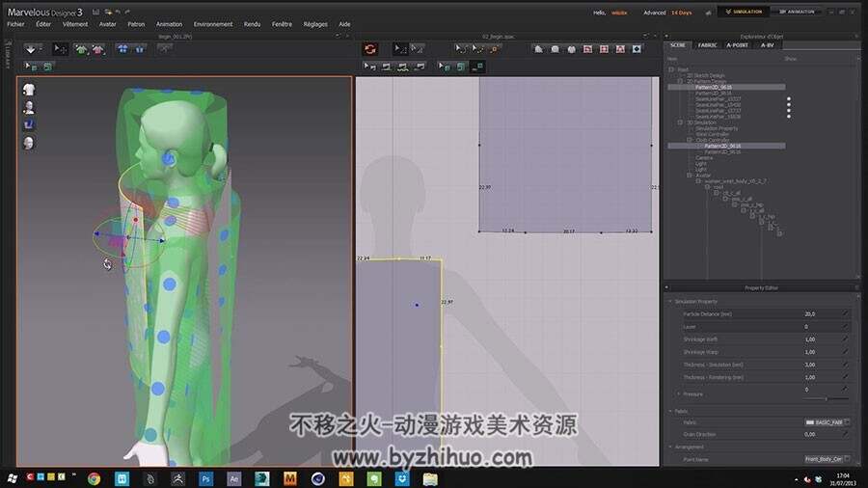The height and width of the screenshot is (488, 868).
Task: Collapse the 2D Pattern Design tree node
Action: coord(680,81)
